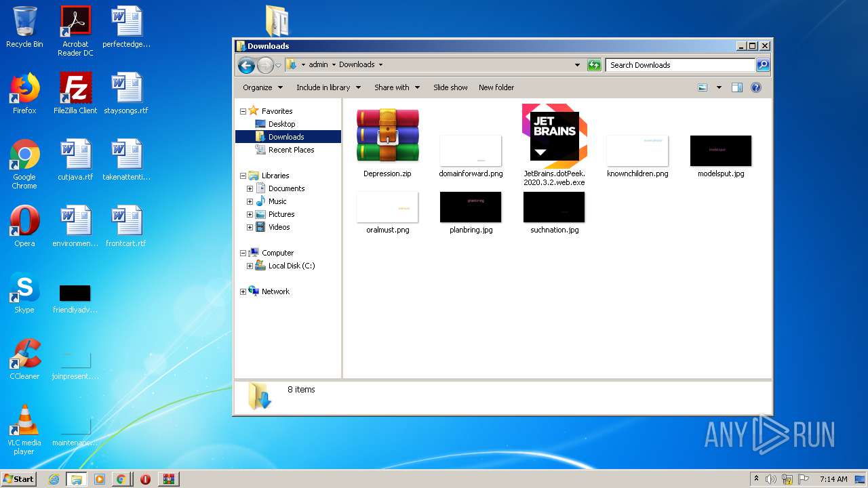Open Action Center flag tray icon

[x=804, y=479]
